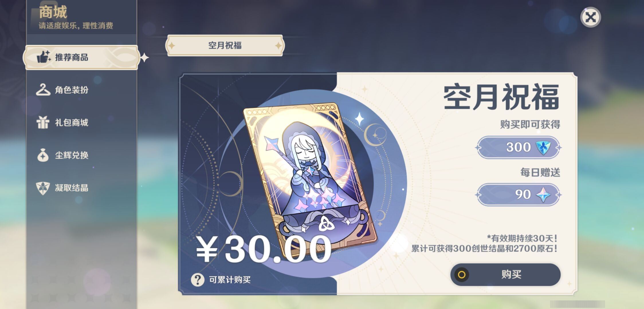Screen dimensions: 644x309
Task: Click the Genesis Crystal icon beside 300
Action: (x=543, y=147)
